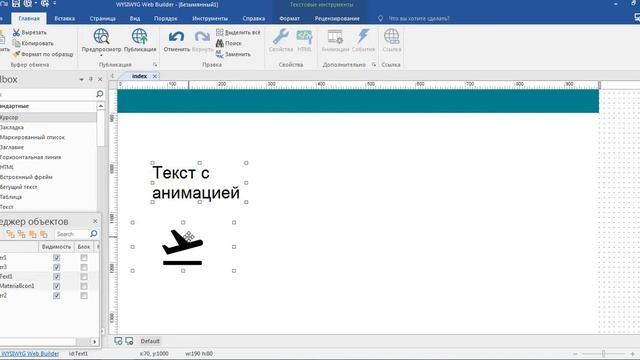The image size is (640, 360).
Task: Click Select All (Выделить всё)
Action: click(x=238, y=32)
